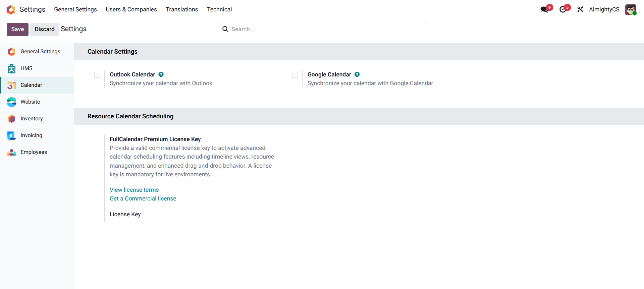Click the debug tools wrench icon
This screenshot has height=289, width=644.
pos(580,9)
